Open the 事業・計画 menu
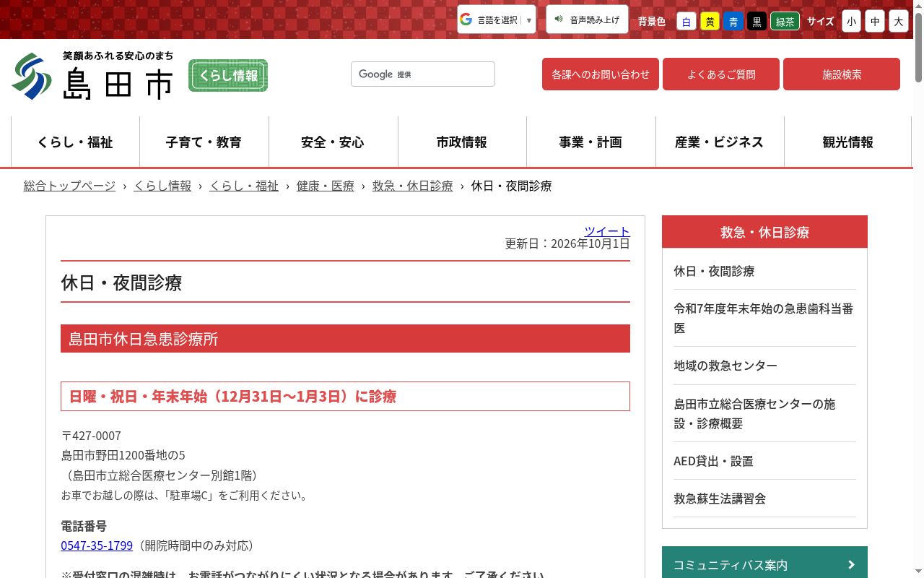924x578 pixels. [x=590, y=142]
